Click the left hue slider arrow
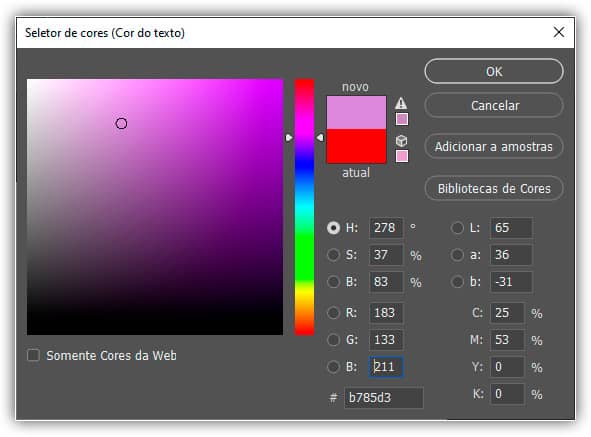591x437 pixels. point(289,138)
